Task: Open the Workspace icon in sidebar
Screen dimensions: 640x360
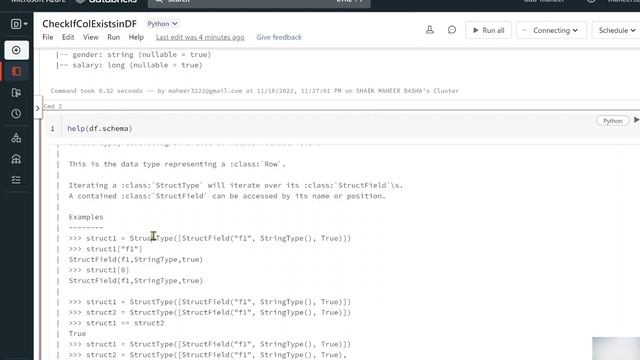Action: (16, 71)
